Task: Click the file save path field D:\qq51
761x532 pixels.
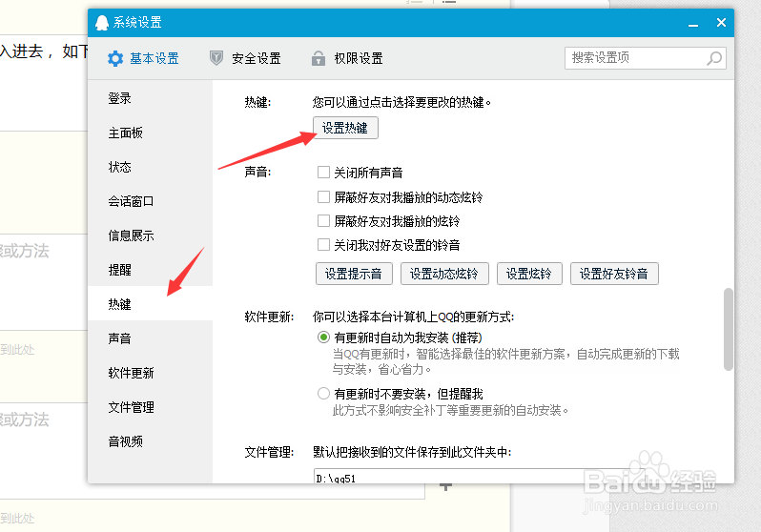Action: tap(481, 476)
